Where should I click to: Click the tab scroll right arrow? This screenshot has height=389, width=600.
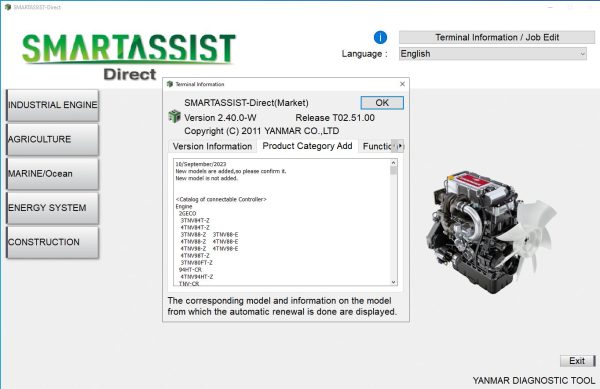click(x=400, y=146)
